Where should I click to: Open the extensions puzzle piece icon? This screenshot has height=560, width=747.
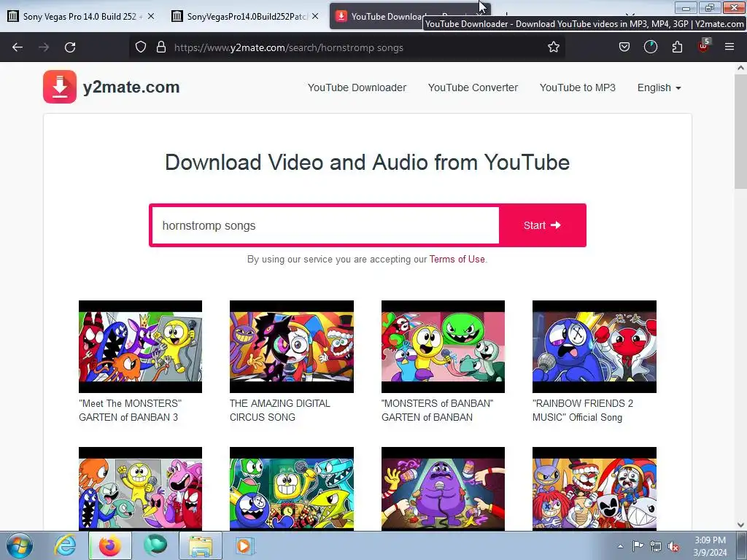click(677, 47)
